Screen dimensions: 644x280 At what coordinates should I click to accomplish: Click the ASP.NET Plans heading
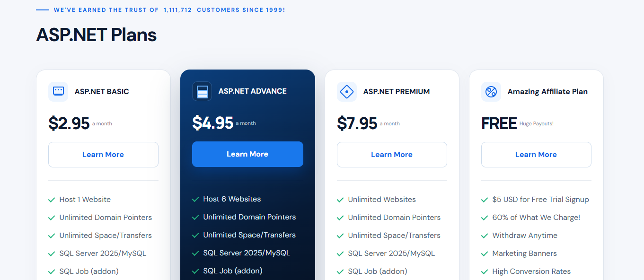(97, 35)
